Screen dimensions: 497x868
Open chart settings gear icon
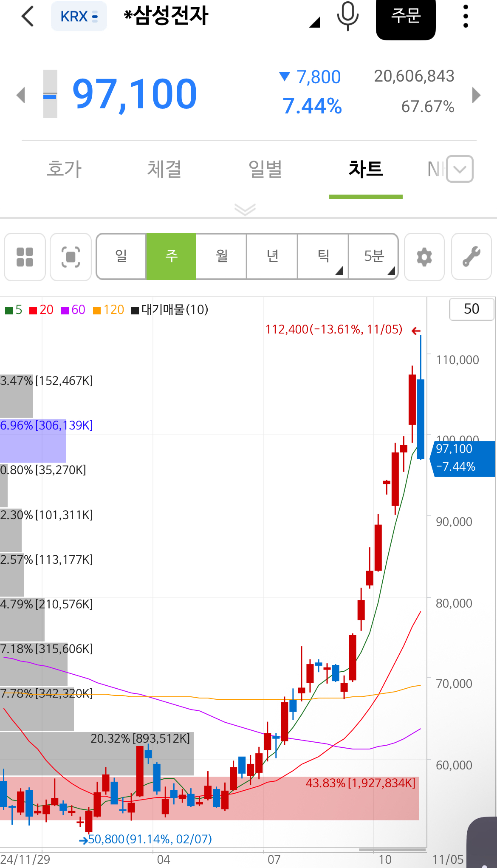coord(424,257)
